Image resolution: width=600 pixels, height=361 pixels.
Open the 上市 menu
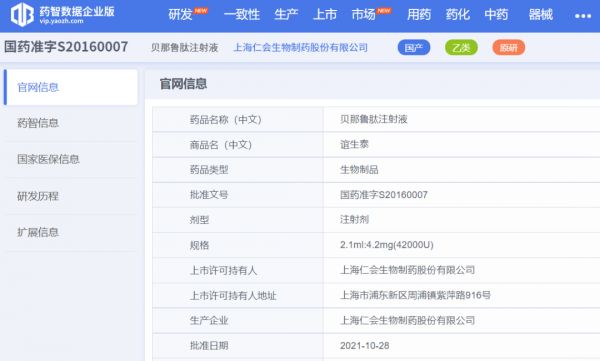(325, 15)
